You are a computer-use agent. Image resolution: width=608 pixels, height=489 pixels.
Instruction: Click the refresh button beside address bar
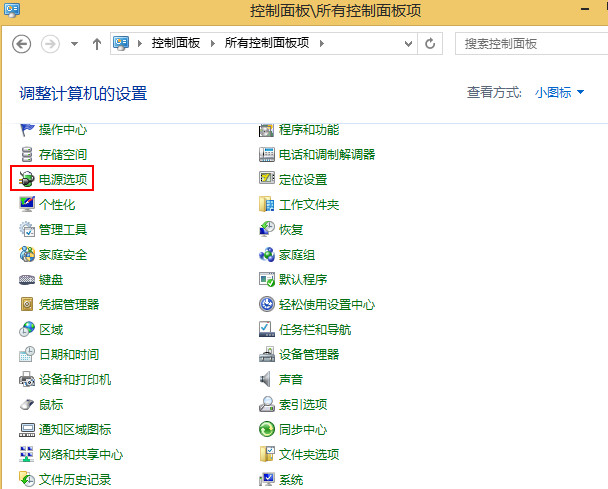pyautogui.click(x=430, y=44)
